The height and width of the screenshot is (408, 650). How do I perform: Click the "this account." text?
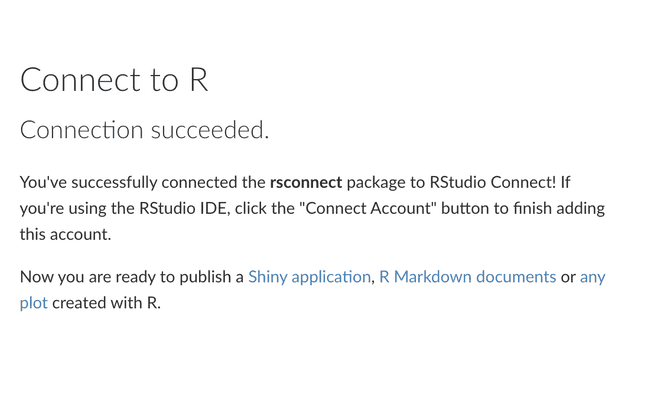point(65,234)
